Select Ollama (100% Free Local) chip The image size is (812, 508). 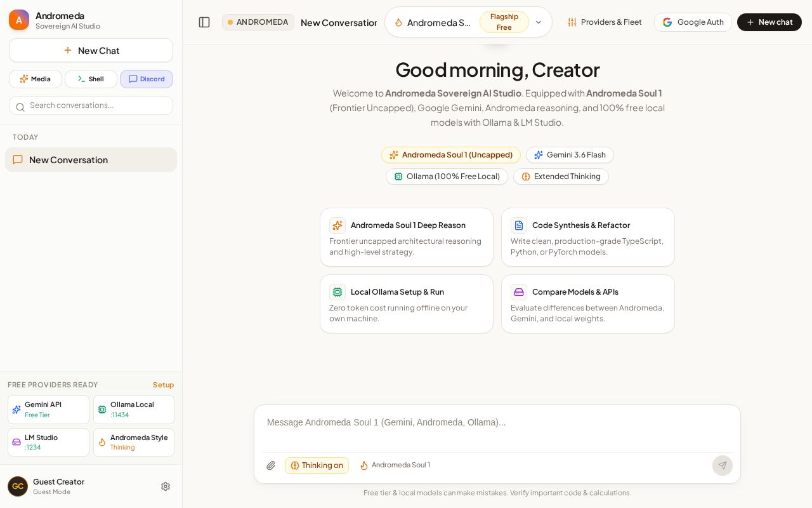point(447,177)
